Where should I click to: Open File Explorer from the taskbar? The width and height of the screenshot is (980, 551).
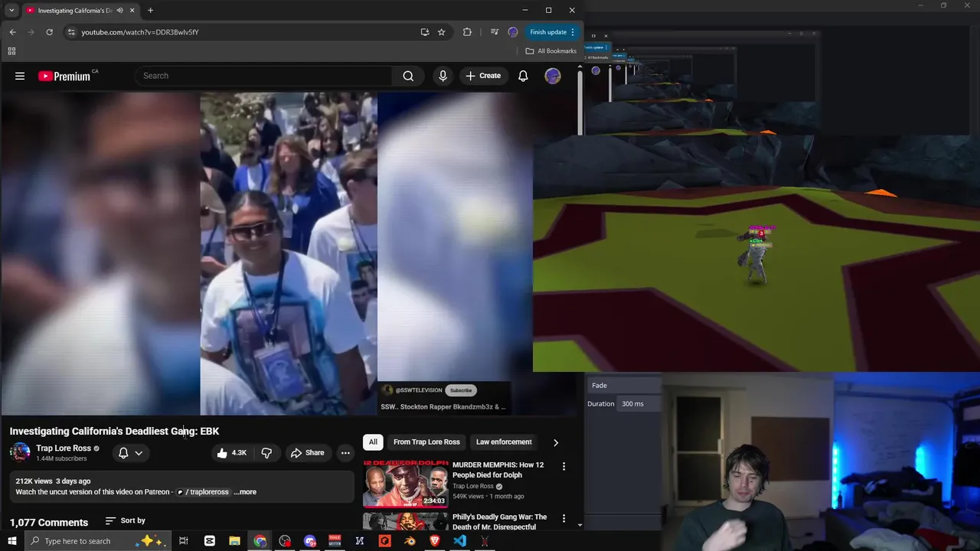[x=235, y=541]
